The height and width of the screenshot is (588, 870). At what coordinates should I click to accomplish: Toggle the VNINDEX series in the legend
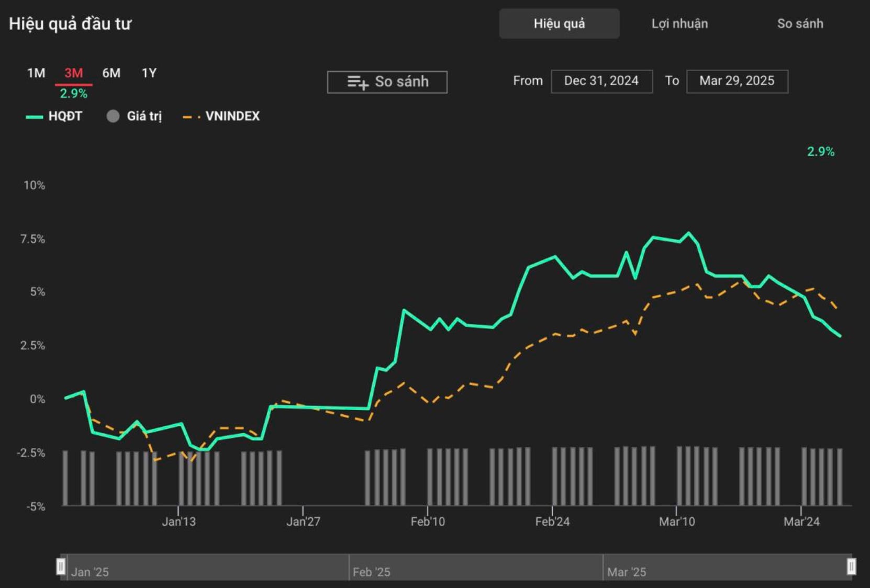click(221, 116)
